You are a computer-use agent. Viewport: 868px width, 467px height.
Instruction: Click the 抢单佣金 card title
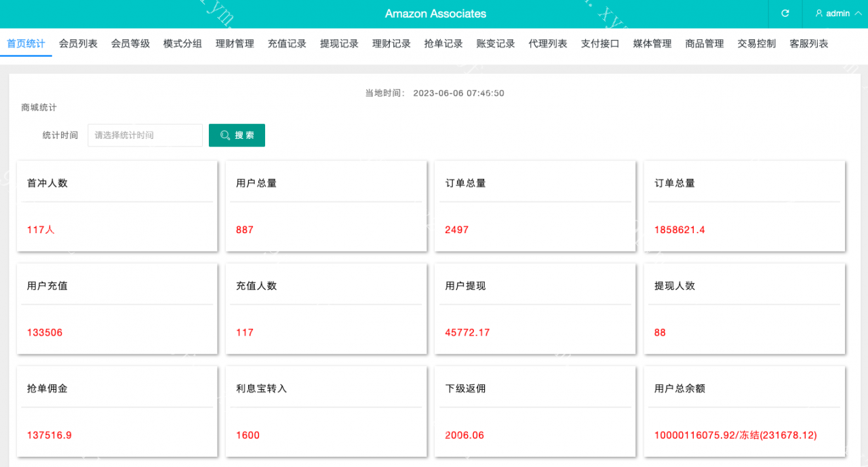tap(47, 389)
